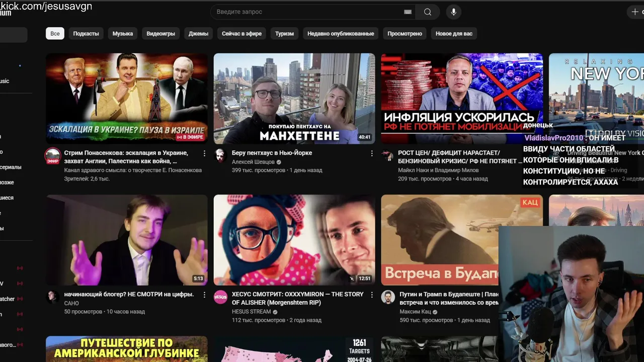Screen dimensions: 644x362
Task: Open options menu for Беру пентхаус video
Action: point(372,153)
